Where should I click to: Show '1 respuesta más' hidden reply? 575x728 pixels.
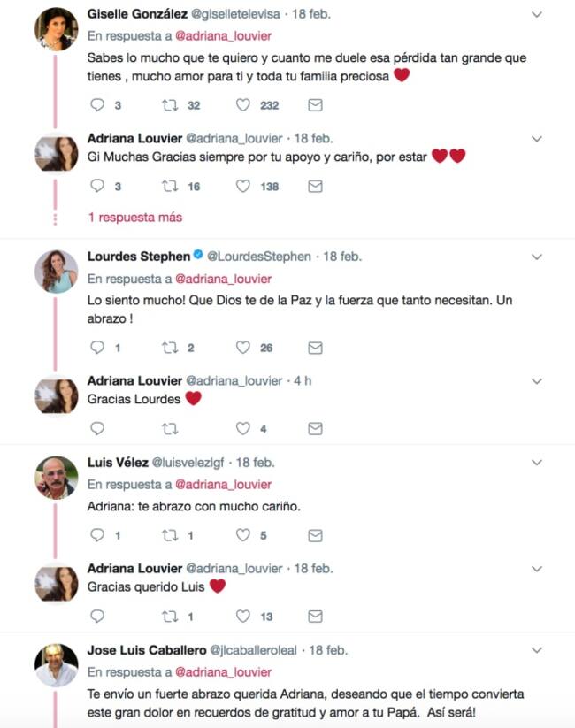point(134,218)
